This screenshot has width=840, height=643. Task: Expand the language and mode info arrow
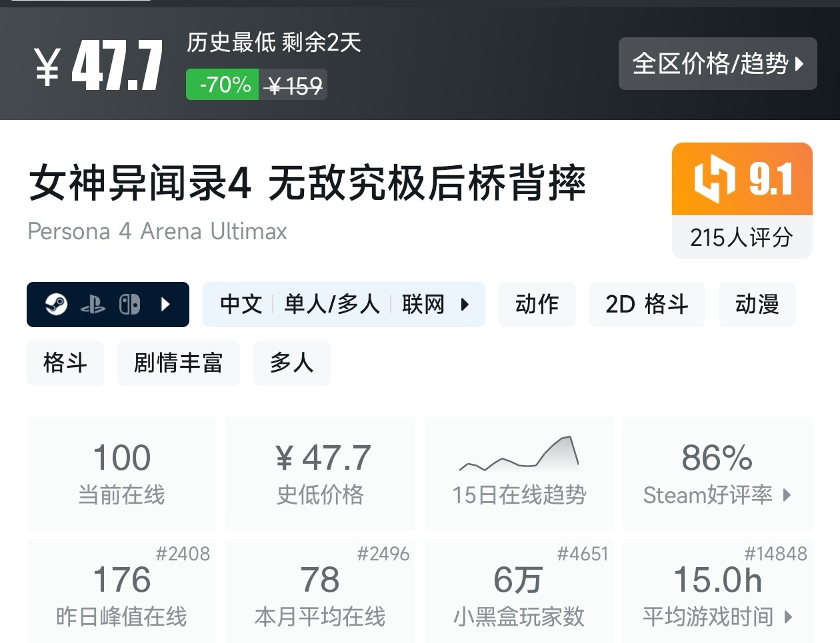(x=465, y=305)
